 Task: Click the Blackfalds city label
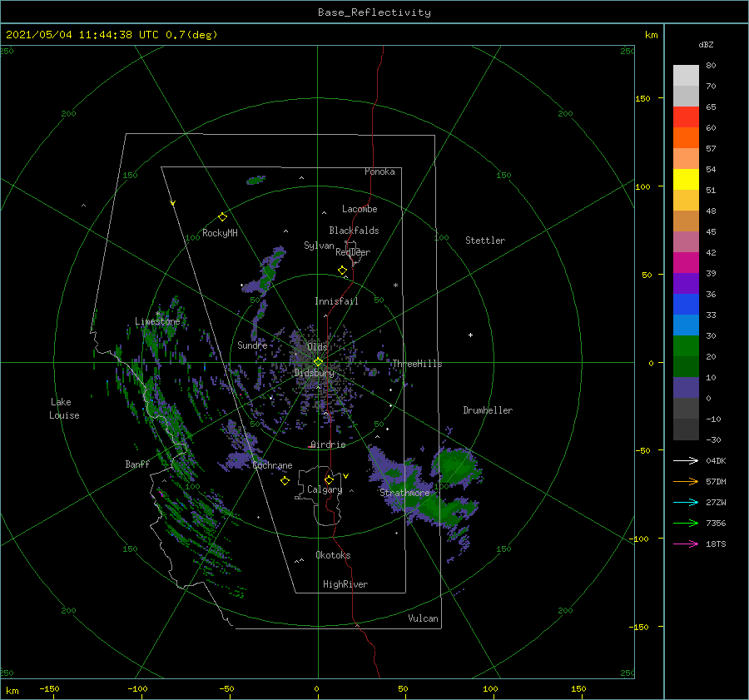[354, 231]
